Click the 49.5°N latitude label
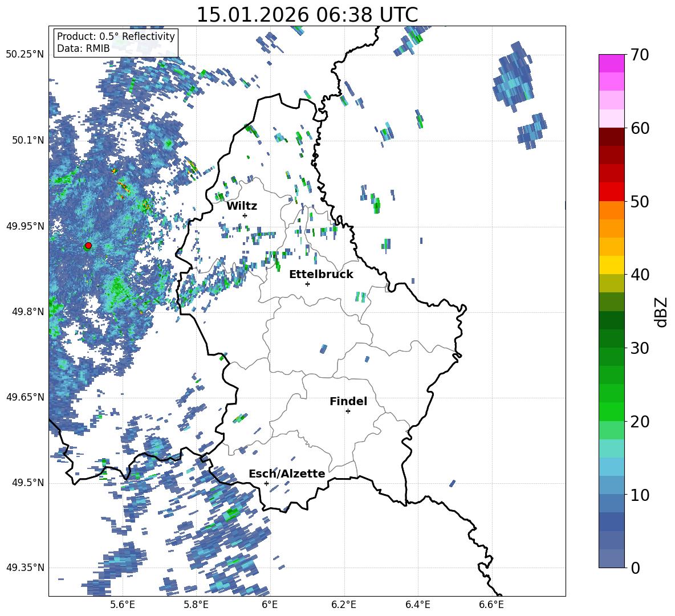Image resolution: width=675 pixels, height=616 pixels. pyautogui.click(x=28, y=483)
